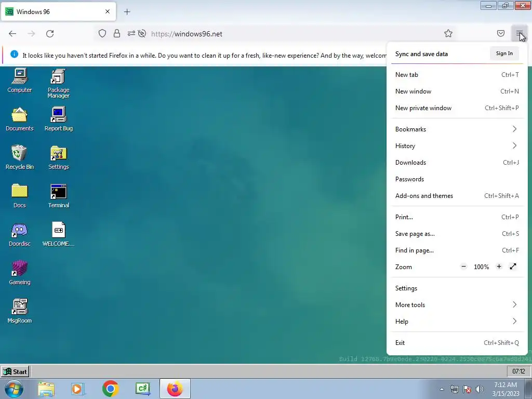The image size is (532, 399).
Task: Close the Windows 96 tab
Action: point(108,11)
